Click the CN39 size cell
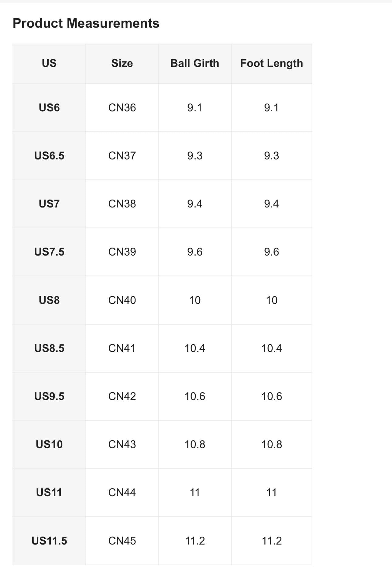 [x=122, y=252]
